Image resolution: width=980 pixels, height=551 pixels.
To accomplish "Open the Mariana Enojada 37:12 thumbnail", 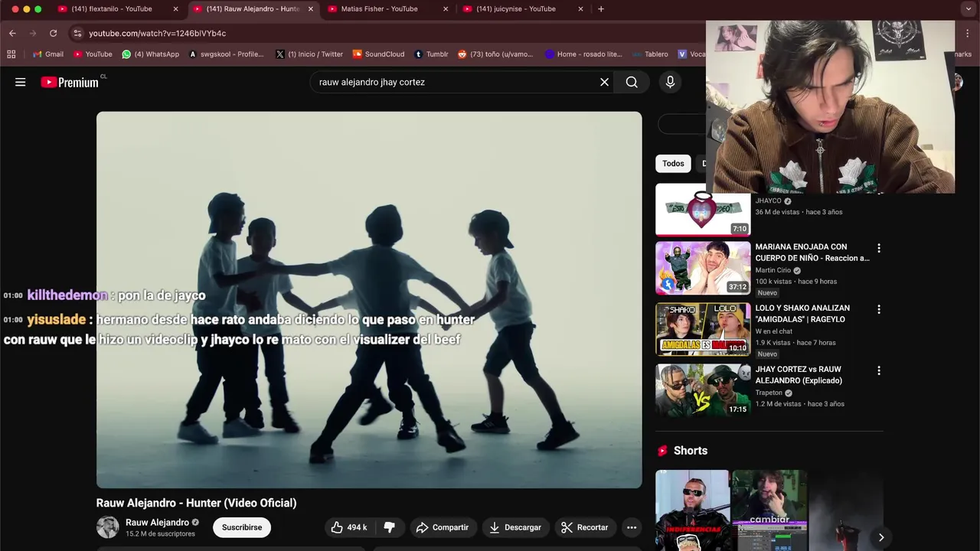I will tap(703, 268).
